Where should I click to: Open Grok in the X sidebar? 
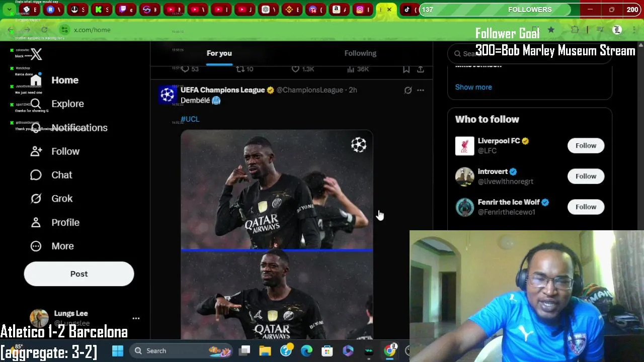(51, 199)
